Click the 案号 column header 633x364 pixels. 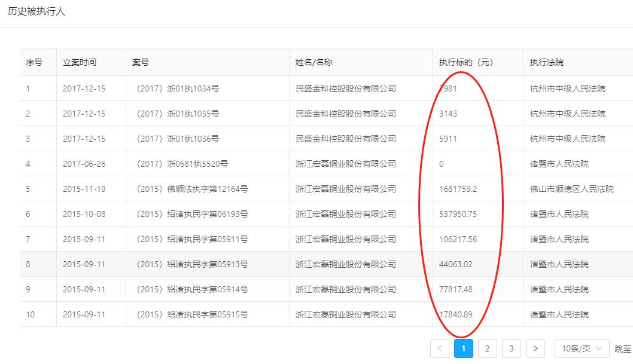139,62
